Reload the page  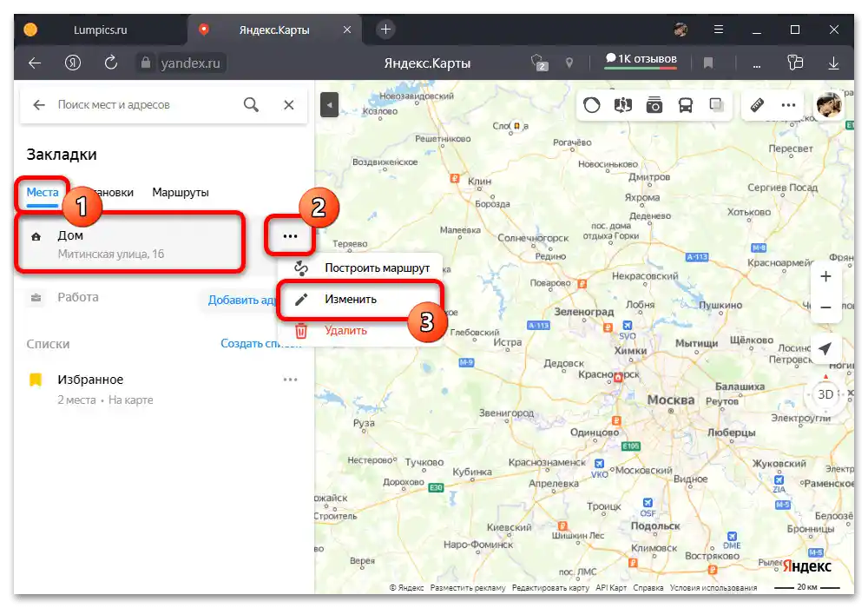[111, 63]
